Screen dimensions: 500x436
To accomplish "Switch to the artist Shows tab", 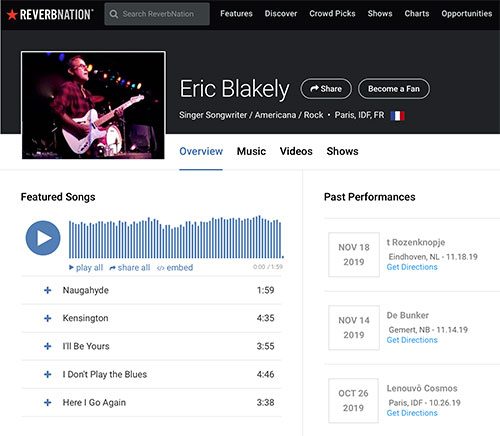I will point(342,151).
